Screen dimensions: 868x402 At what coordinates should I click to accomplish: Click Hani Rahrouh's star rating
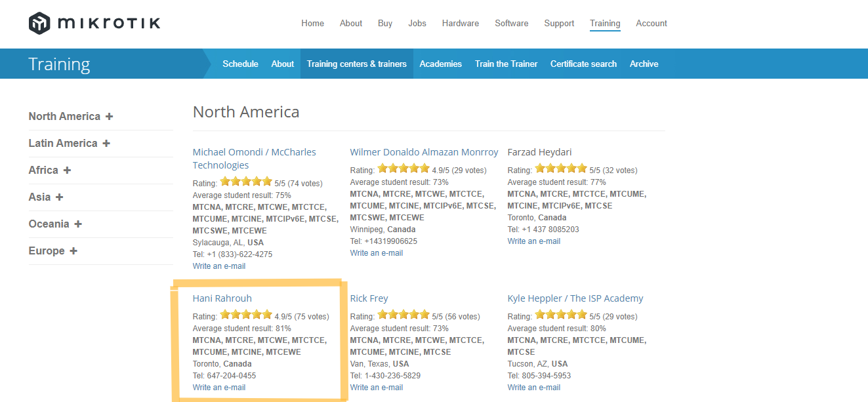pyautogui.click(x=245, y=315)
